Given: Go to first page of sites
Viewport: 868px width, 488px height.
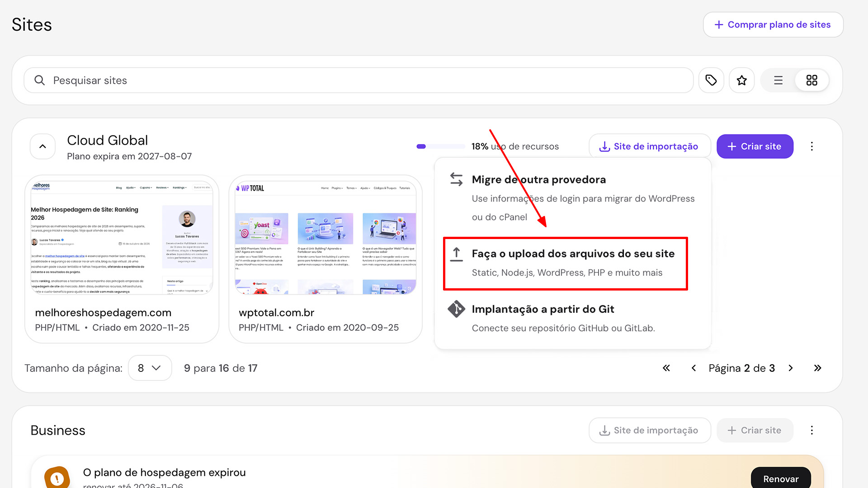Looking at the screenshot, I should pyautogui.click(x=666, y=368).
